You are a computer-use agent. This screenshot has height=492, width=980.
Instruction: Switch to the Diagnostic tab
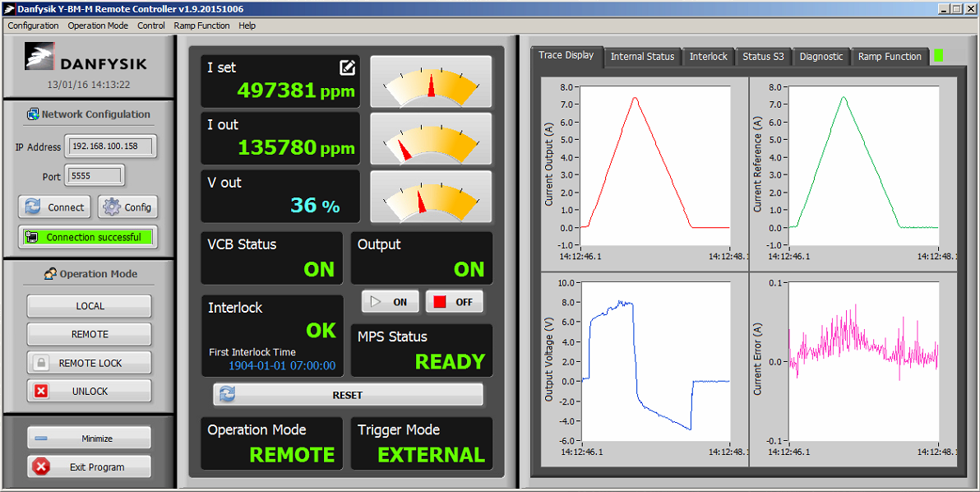coord(821,56)
